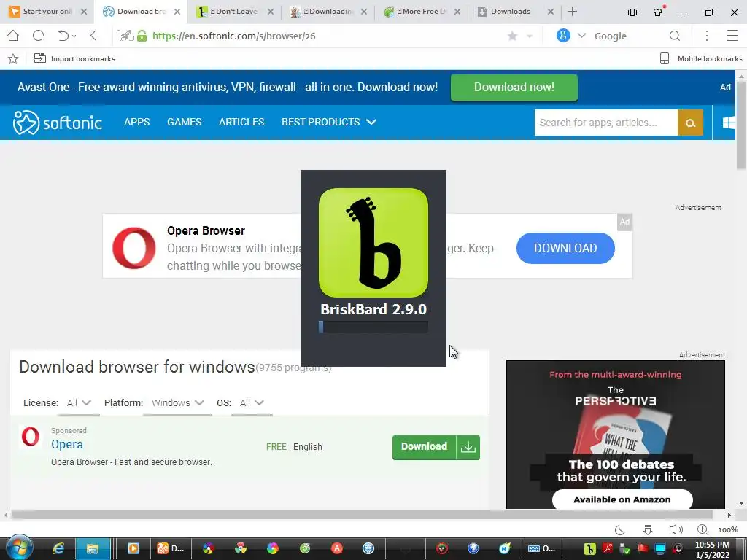Expand the search engine selector chevron
Image resolution: width=747 pixels, height=560 pixels.
tap(581, 36)
